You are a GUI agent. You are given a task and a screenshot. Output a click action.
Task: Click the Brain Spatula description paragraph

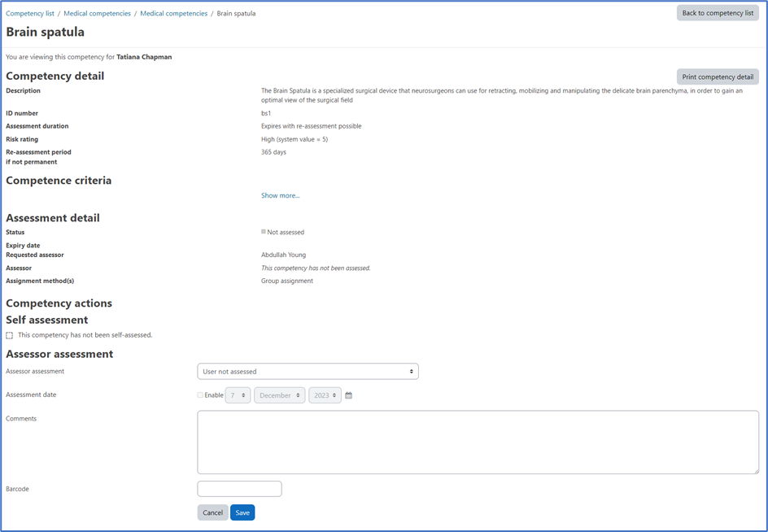pos(501,95)
